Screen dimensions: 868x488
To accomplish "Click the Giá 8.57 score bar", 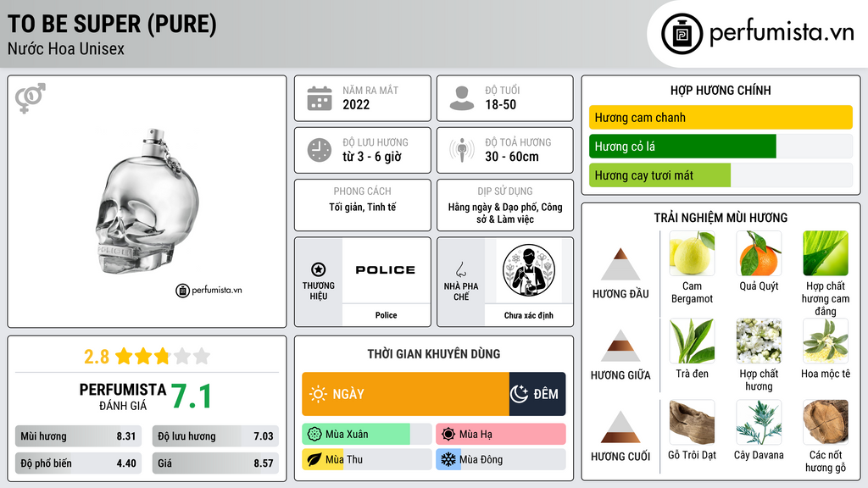I will coord(215,463).
